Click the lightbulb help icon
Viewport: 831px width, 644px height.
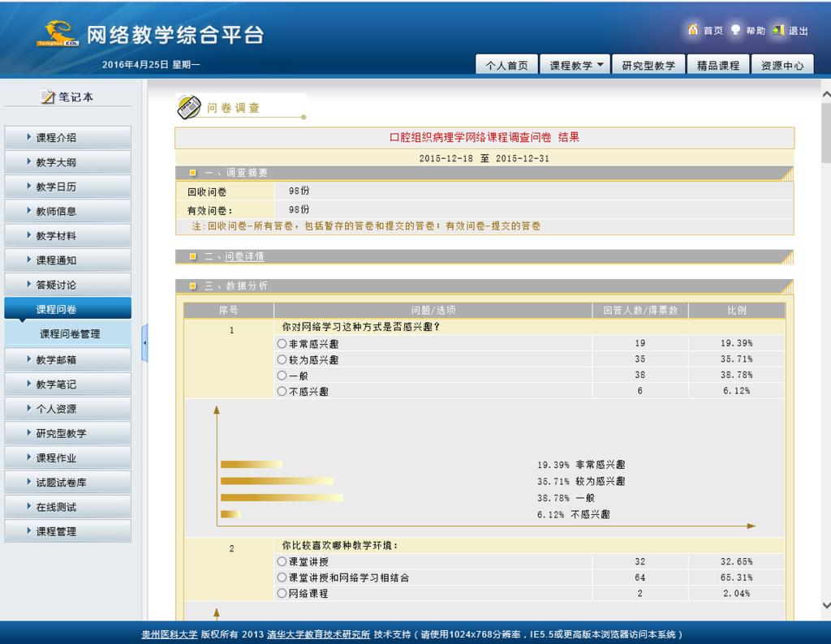click(x=735, y=30)
